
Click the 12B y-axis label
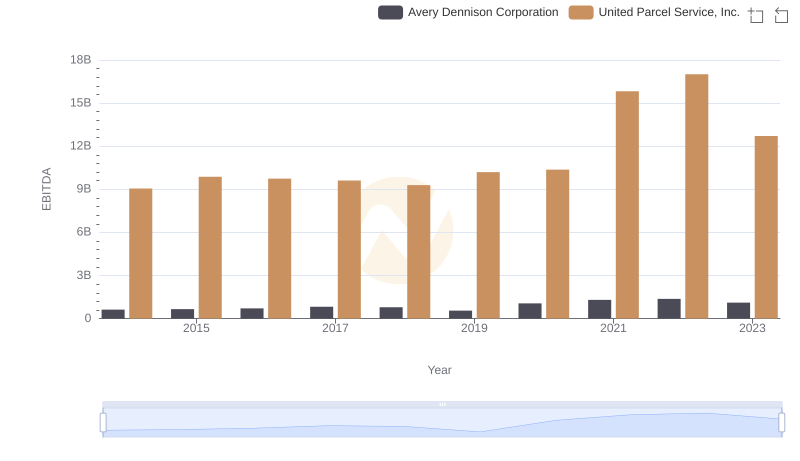point(81,146)
